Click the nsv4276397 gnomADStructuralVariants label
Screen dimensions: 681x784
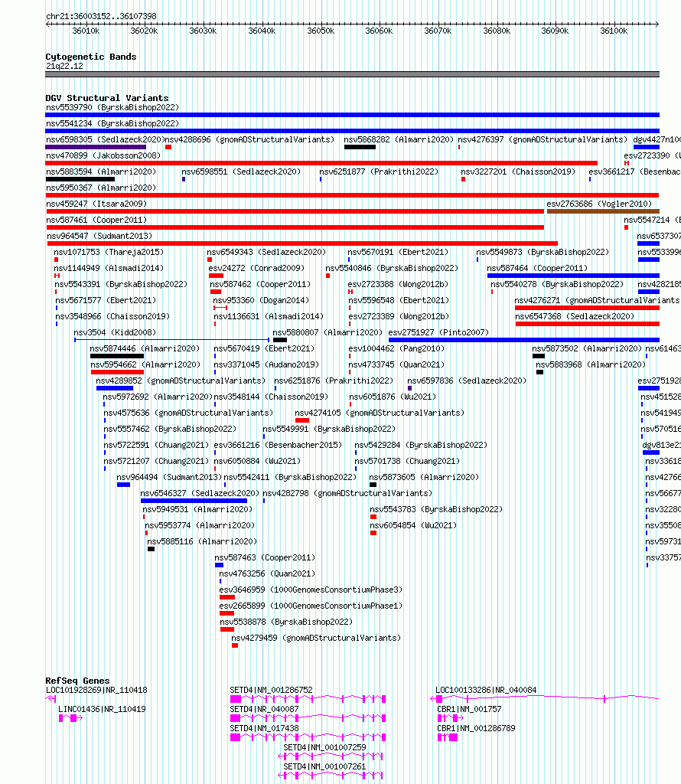[542, 139]
